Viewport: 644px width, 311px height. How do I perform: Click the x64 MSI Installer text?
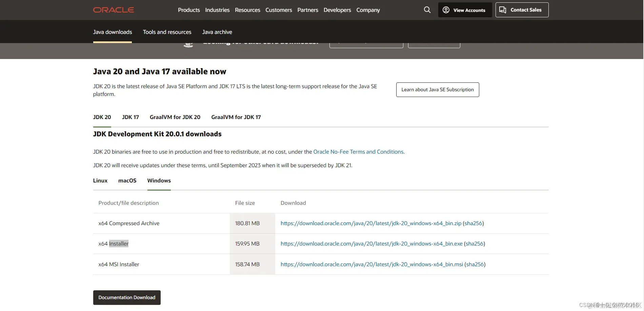coord(119,264)
